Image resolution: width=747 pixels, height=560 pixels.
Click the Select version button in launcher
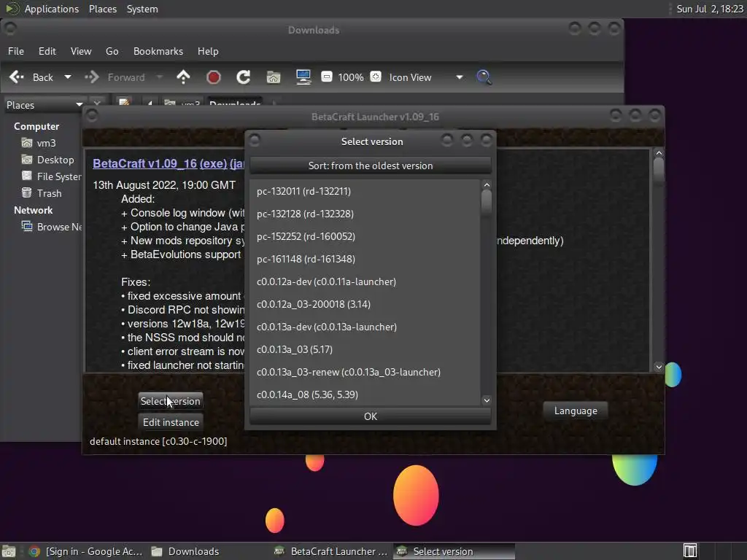click(171, 401)
